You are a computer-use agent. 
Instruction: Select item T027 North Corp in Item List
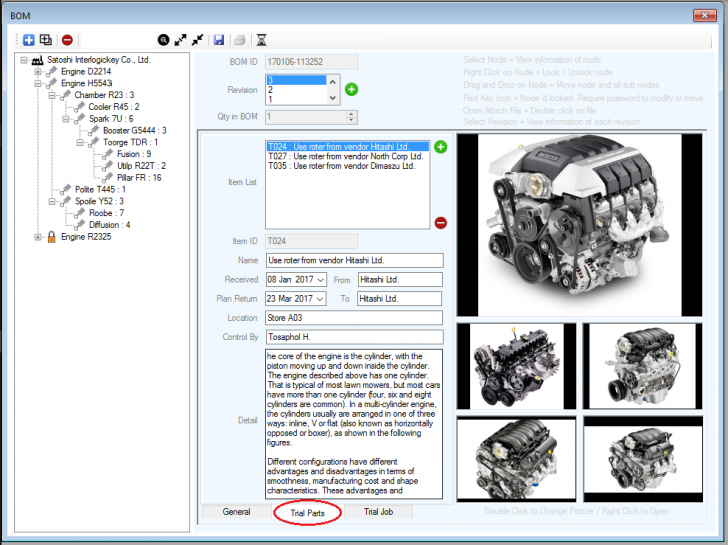click(344, 156)
